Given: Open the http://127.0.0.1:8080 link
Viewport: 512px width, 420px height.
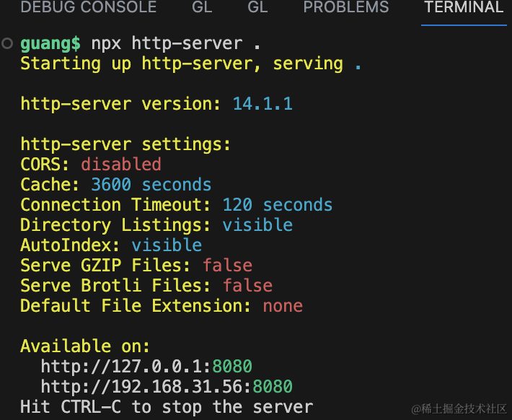Looking at the screenshot, I should point(146,366).
